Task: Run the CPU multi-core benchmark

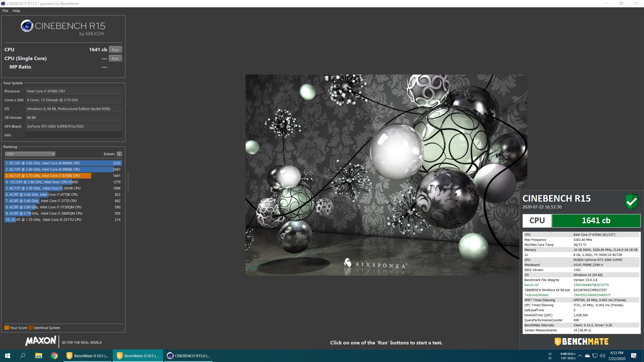Action: (115, 50)
